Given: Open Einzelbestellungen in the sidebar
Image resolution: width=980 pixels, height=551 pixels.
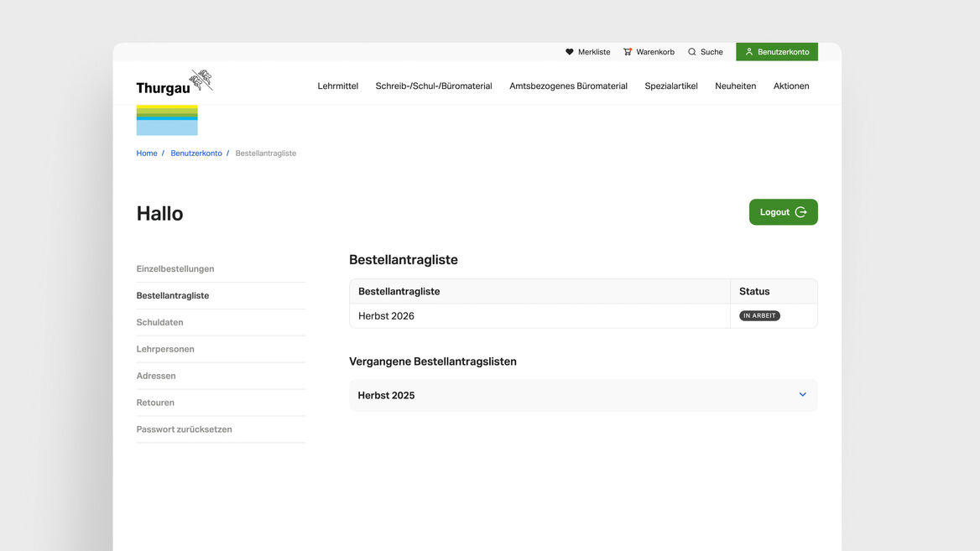Looking at the screenshot, I should (x=175, y=269).
